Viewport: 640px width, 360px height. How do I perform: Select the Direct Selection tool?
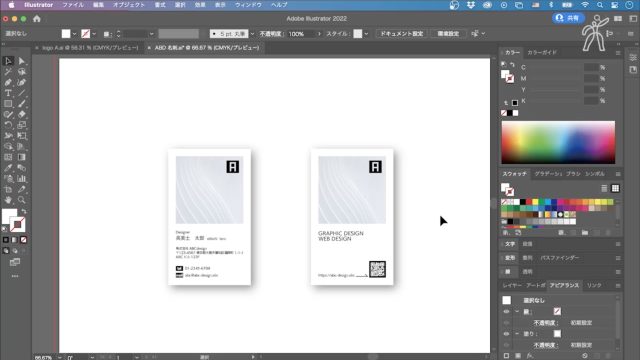(x=22, y=61)
